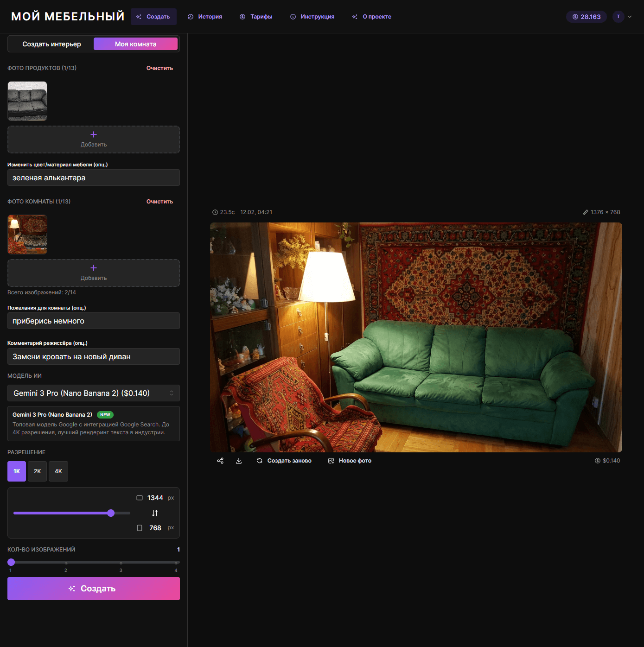This screenshot has height=647, width=644.
Task: Clear product photos with Очистить
Action: coord(159,68)
